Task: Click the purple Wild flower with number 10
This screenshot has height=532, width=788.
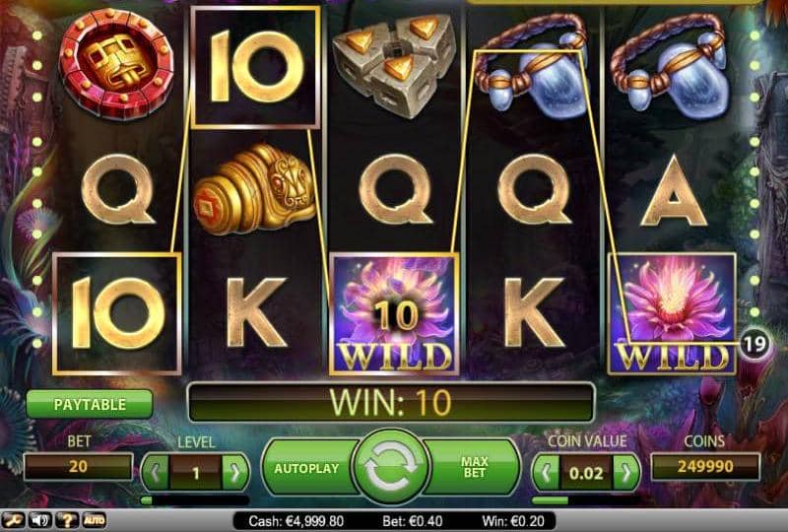Action: tap(395, 314)
